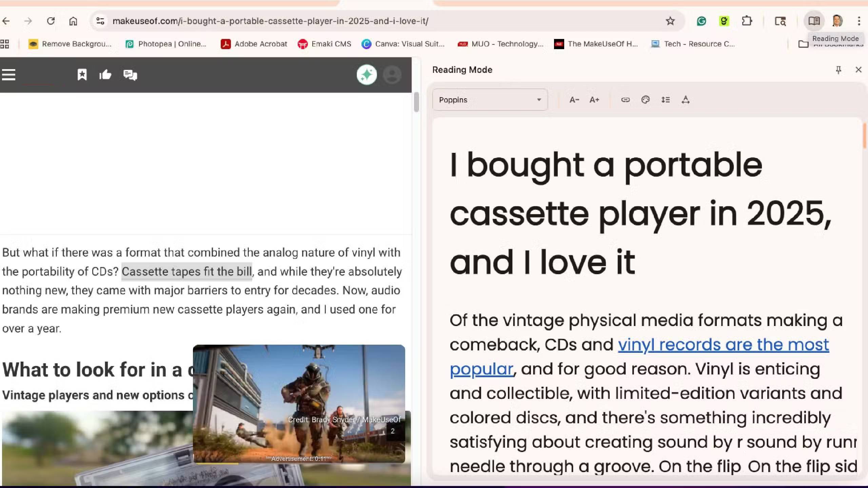Open the MakeUseOf hamburger menu
The width and height of the screenshot is (868, 488).
point(9,75)
